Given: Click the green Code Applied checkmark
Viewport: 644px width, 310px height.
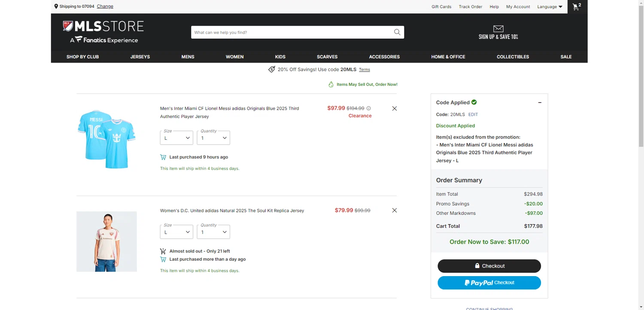Looking at the screenshot, I should point(474,102).
